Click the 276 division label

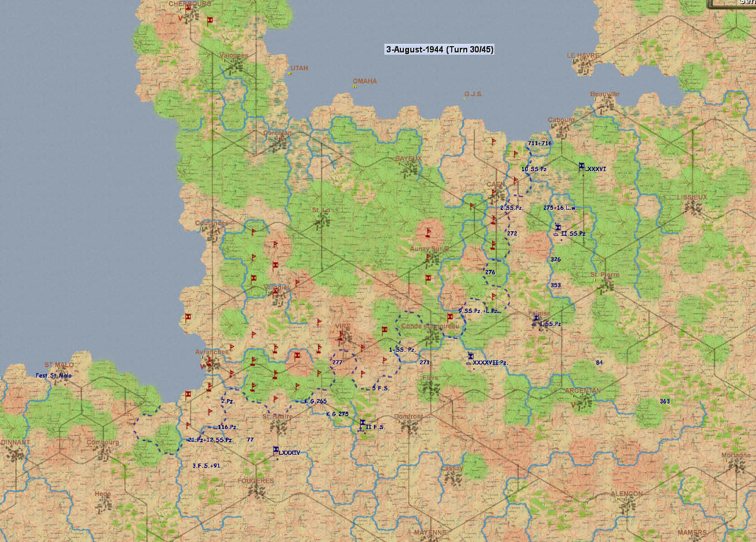pyautogui.click(x=490, y=272)
